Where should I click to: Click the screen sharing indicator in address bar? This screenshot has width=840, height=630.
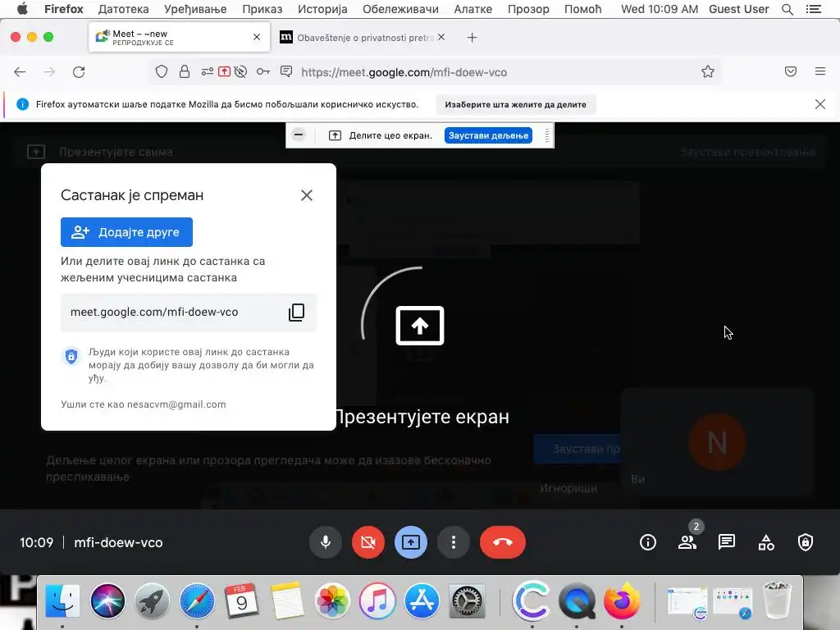(x=224, y=72)
